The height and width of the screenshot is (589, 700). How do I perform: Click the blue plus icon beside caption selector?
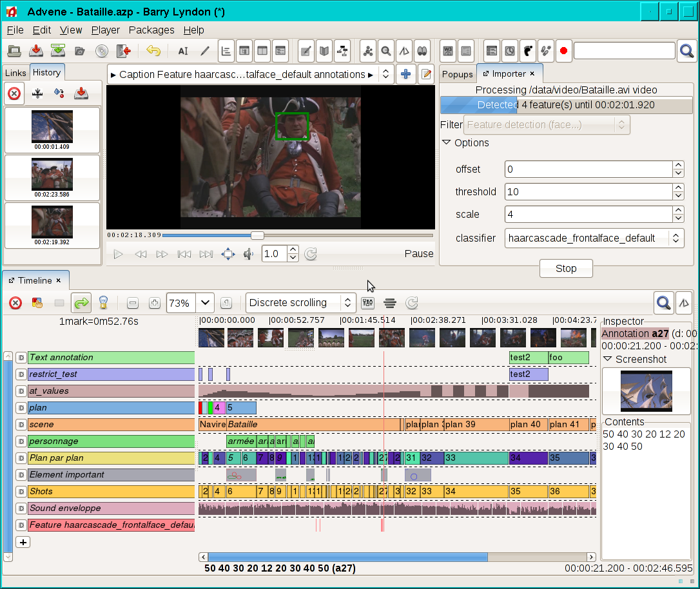click(x=405, y=75)
